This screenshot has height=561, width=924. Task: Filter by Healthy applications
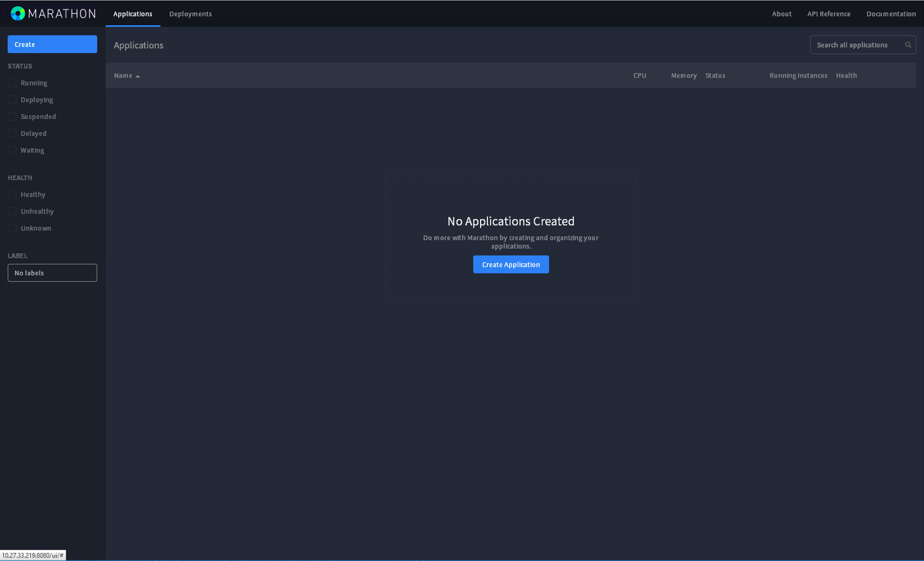12,195
